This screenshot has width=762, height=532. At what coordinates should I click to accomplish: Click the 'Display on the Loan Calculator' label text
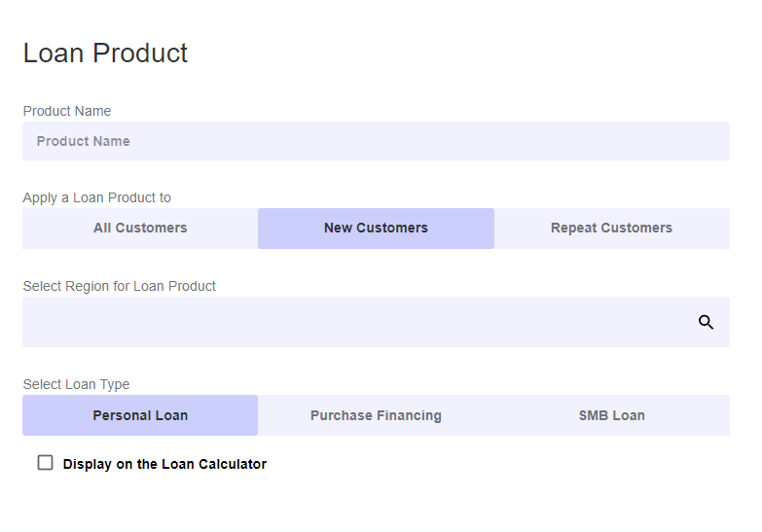coord(164,464)
